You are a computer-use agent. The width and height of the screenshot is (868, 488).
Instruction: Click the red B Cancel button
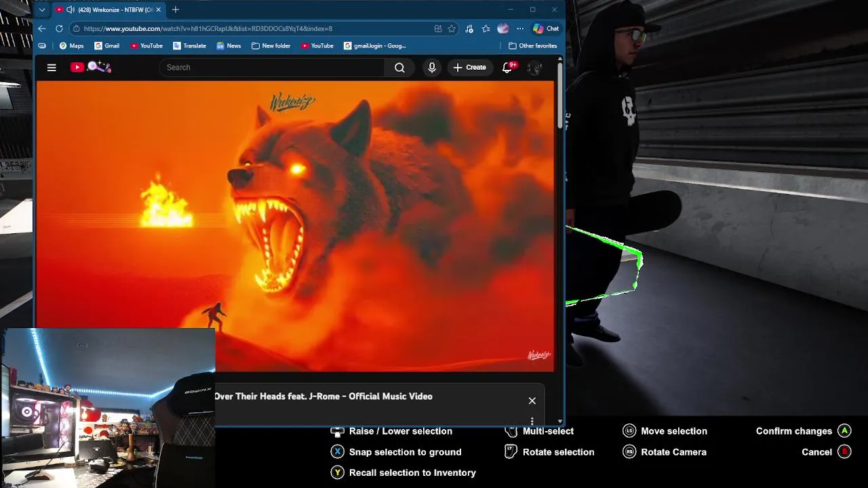[x=844, y=452]
